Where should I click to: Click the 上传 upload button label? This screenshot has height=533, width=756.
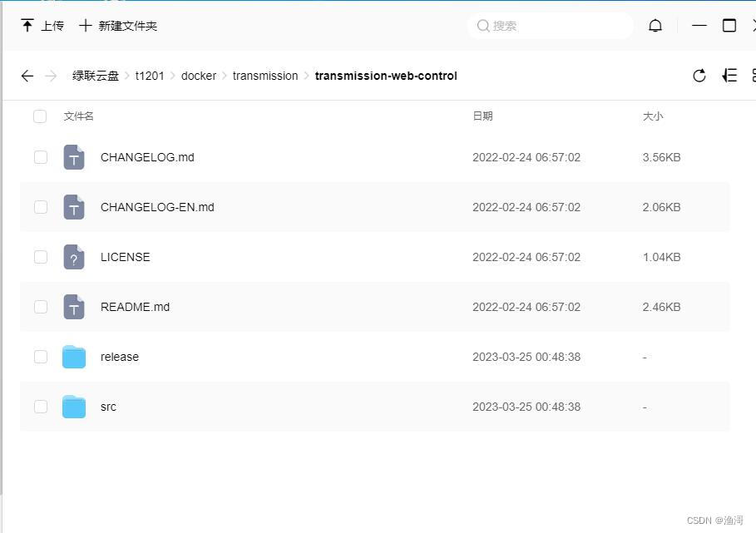[x=52, y=26]
